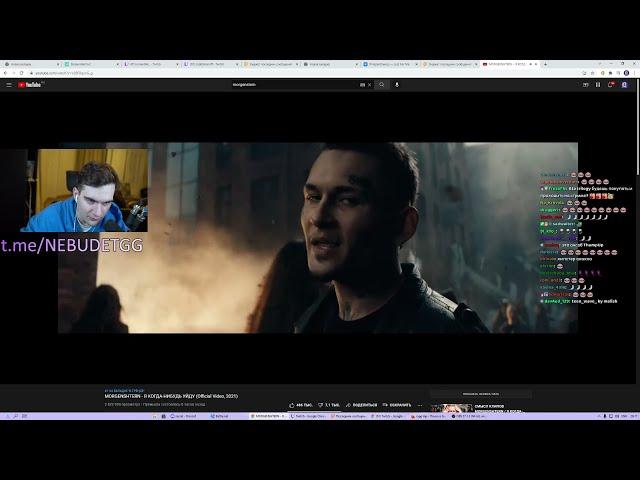
Task: Switch to OBS window on taskbar
Action: coord(469,416)
